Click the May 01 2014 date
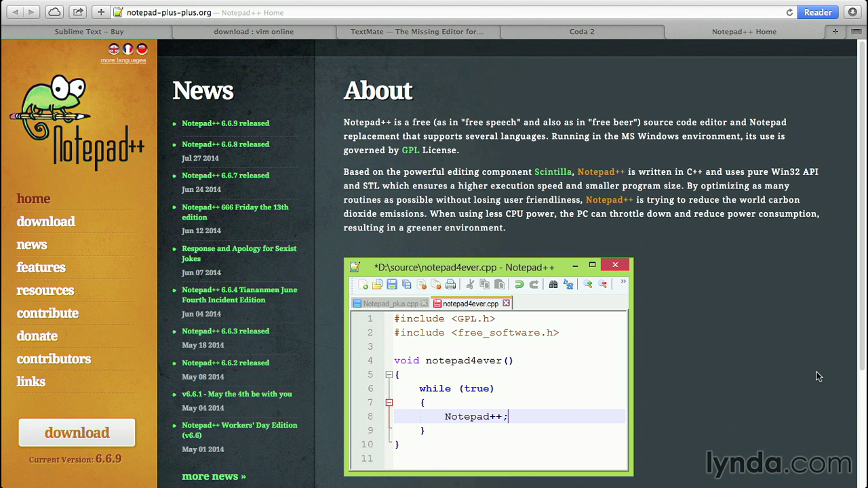 [203, 449]
